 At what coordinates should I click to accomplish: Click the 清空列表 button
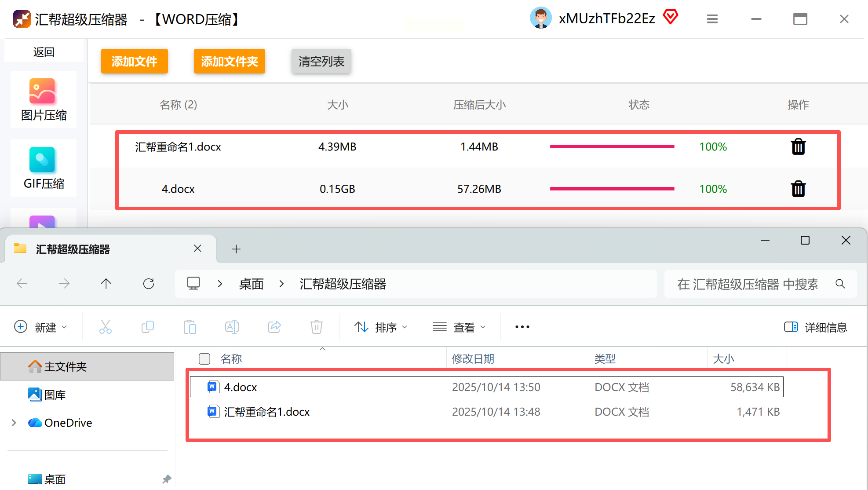coord(321,61)
